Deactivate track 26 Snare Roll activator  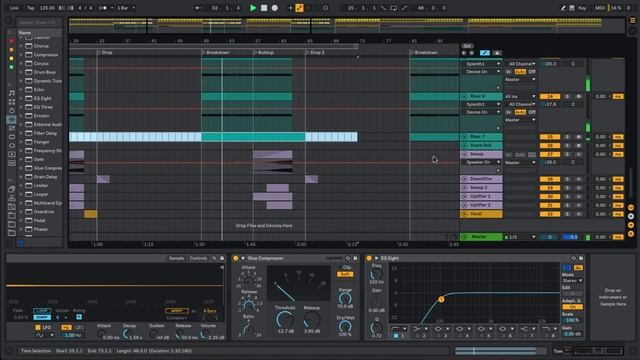(550, 145)
